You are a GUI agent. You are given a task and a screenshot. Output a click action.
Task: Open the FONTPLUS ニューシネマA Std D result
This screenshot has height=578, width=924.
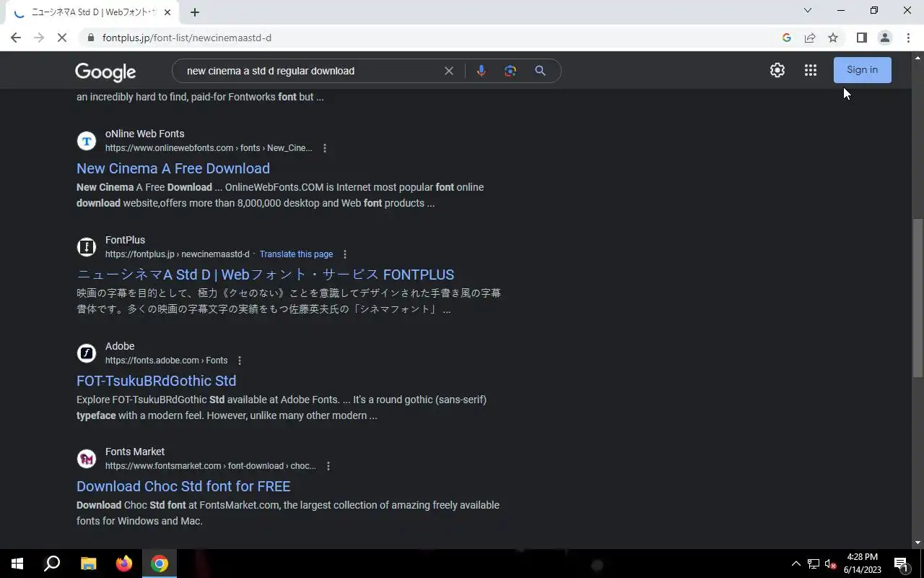click(265, 275)
